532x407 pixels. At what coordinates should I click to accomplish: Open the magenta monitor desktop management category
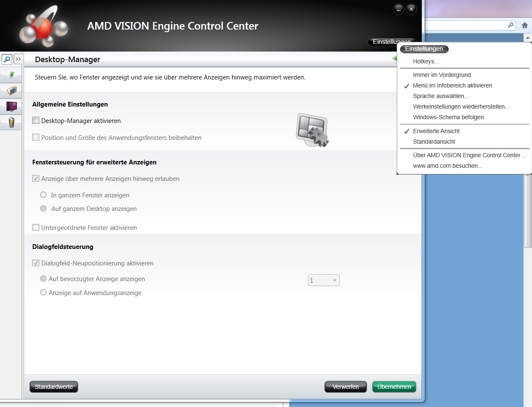[11, 106]
